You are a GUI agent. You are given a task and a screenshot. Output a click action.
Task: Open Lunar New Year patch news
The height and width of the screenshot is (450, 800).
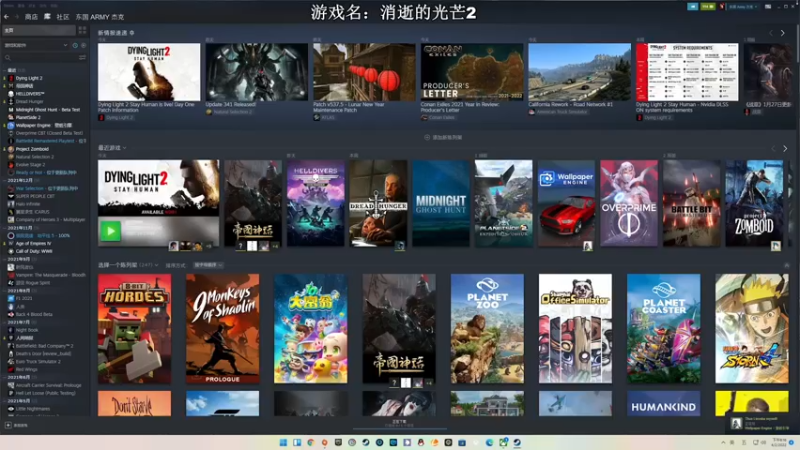(364, 72)
